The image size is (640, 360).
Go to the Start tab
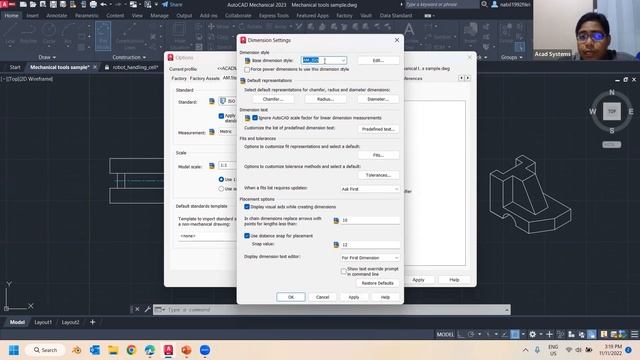(x=15, y=67)
